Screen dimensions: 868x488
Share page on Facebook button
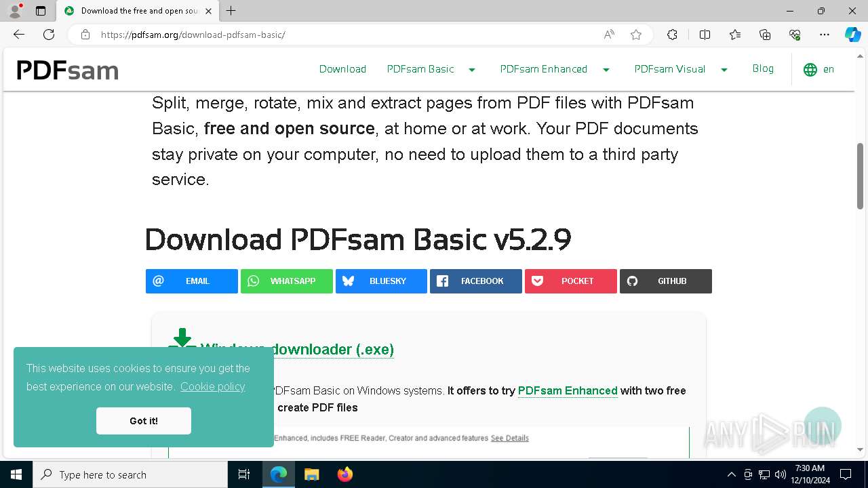[476, 281]
